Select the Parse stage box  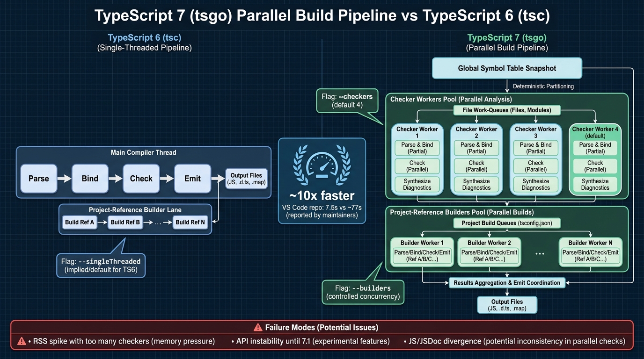pos(39,179)
